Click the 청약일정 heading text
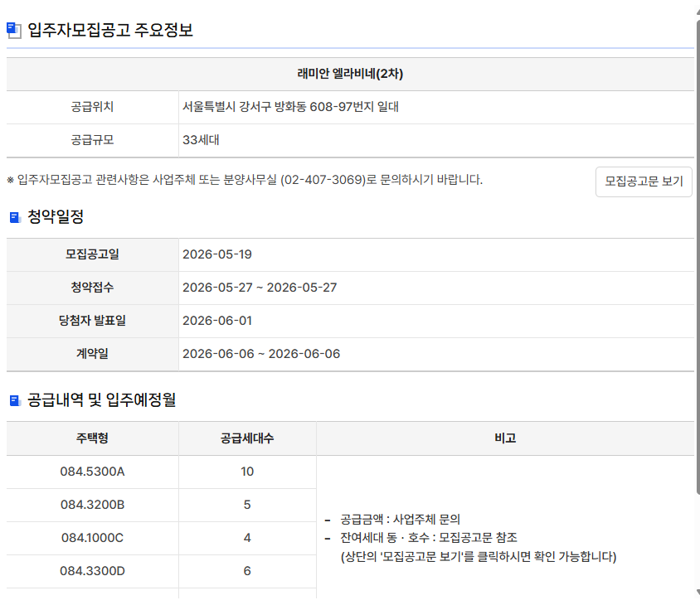Viewport: 700px width, 605px height. pos(56,217)
